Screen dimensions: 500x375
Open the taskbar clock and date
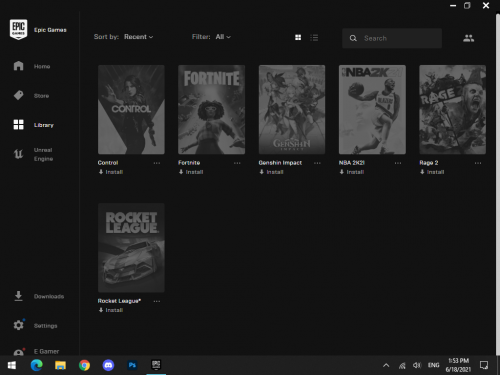pyautogui.click(x=458, y=365)
